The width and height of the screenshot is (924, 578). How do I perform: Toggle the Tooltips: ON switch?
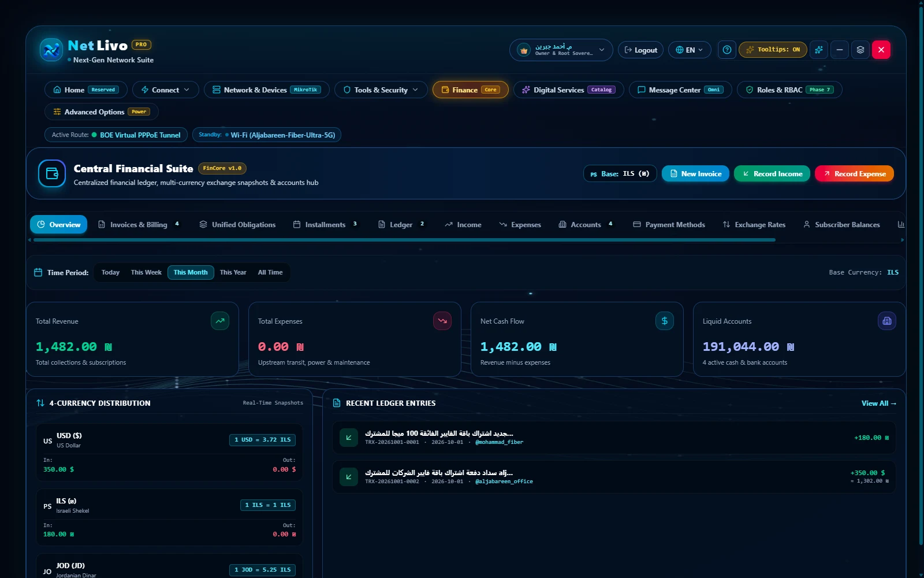tap(773, 50)
